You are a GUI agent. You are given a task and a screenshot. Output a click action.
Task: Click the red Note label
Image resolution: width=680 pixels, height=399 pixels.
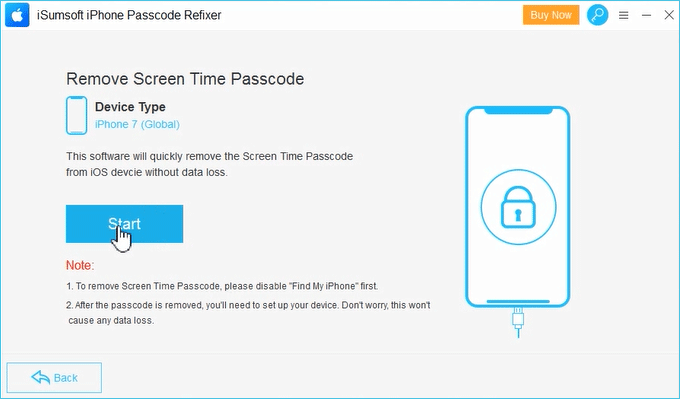[80, 265]
